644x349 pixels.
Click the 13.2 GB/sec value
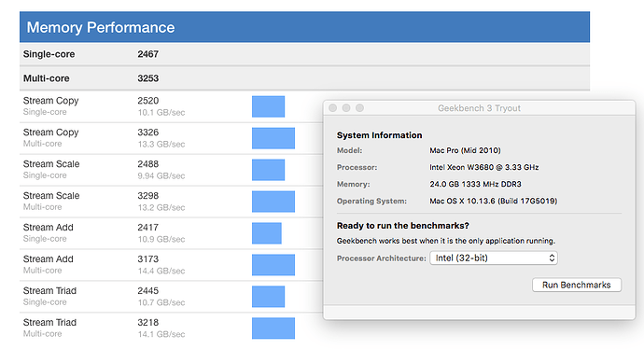[161, 207]
